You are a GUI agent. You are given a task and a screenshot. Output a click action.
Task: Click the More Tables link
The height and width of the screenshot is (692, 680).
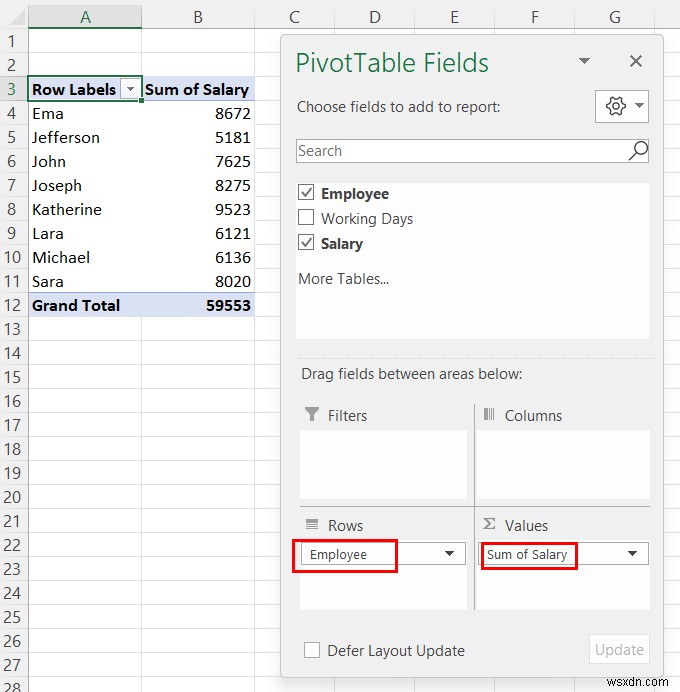pyautogui.click(x=343, y=279)
